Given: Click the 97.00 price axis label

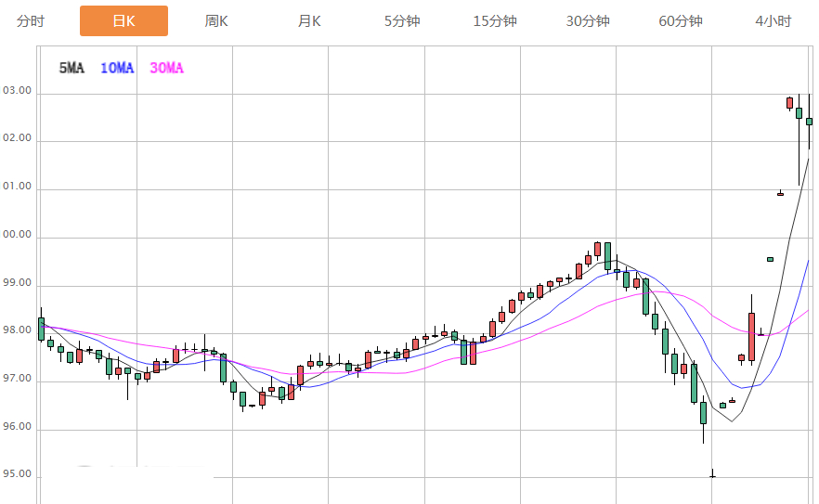Looking at the screenshot, I should tap(18, 378).
